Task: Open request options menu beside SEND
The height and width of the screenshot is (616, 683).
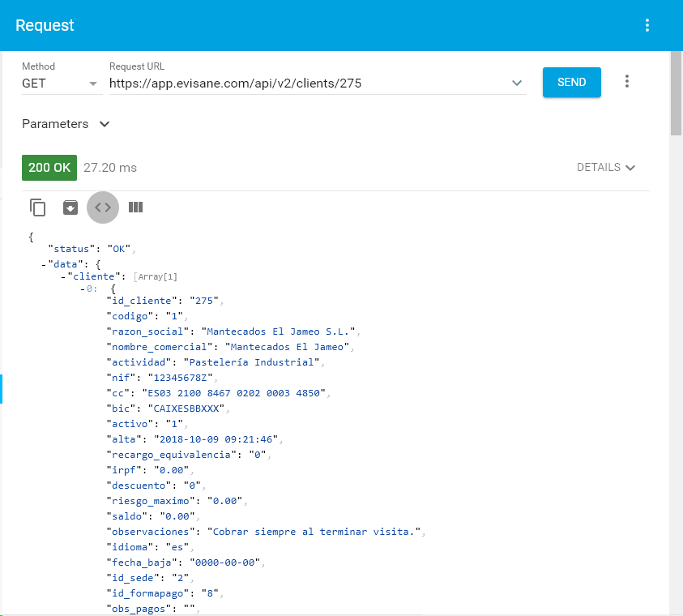Action: 626,82
